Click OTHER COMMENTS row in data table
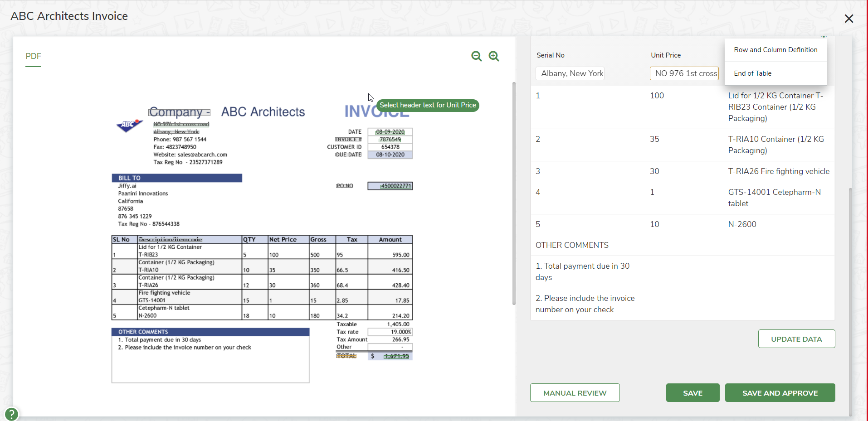 coord(682,245)
